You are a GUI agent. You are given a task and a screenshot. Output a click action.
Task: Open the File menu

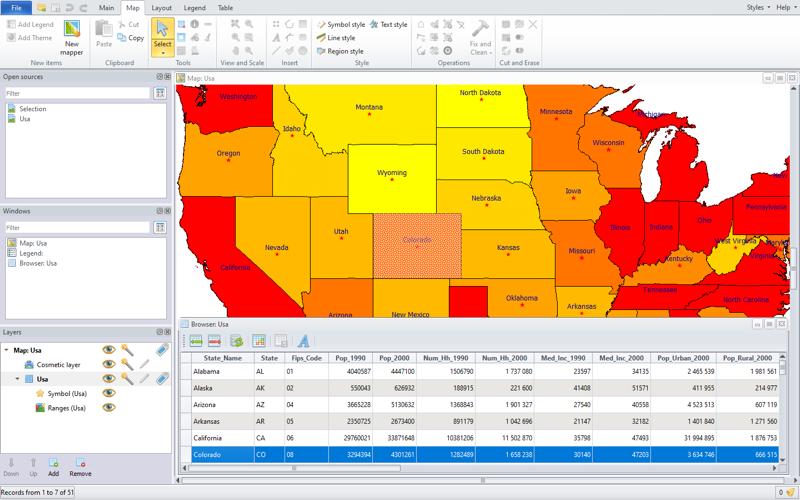pos(16,8)
